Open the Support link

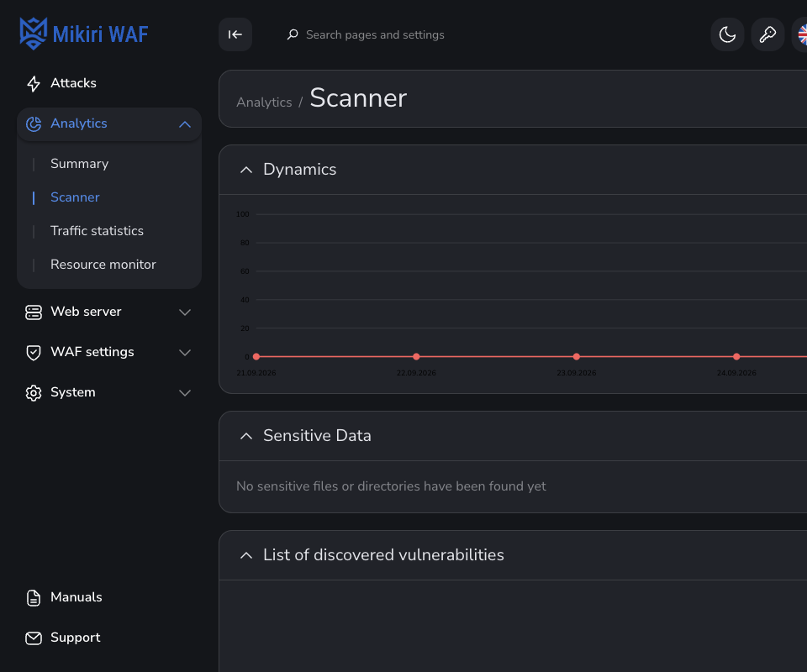tap(75, 638)
